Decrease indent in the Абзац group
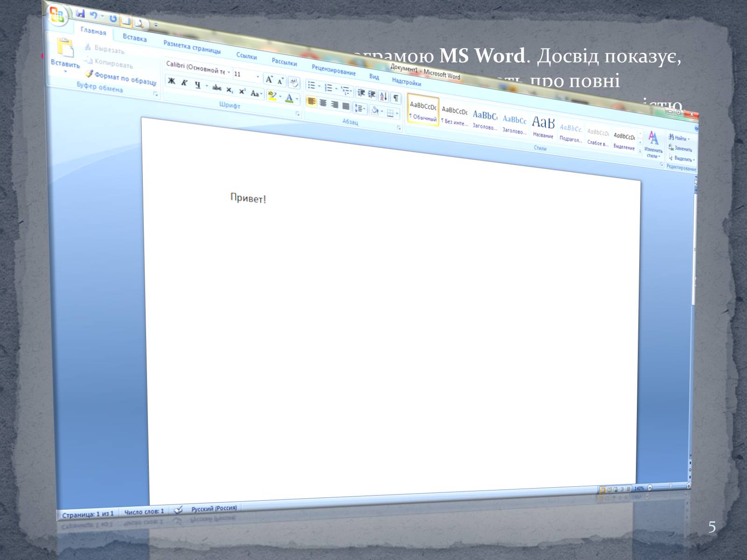The height and width of the screenshot is (560, 747). (x=361, y=93)
